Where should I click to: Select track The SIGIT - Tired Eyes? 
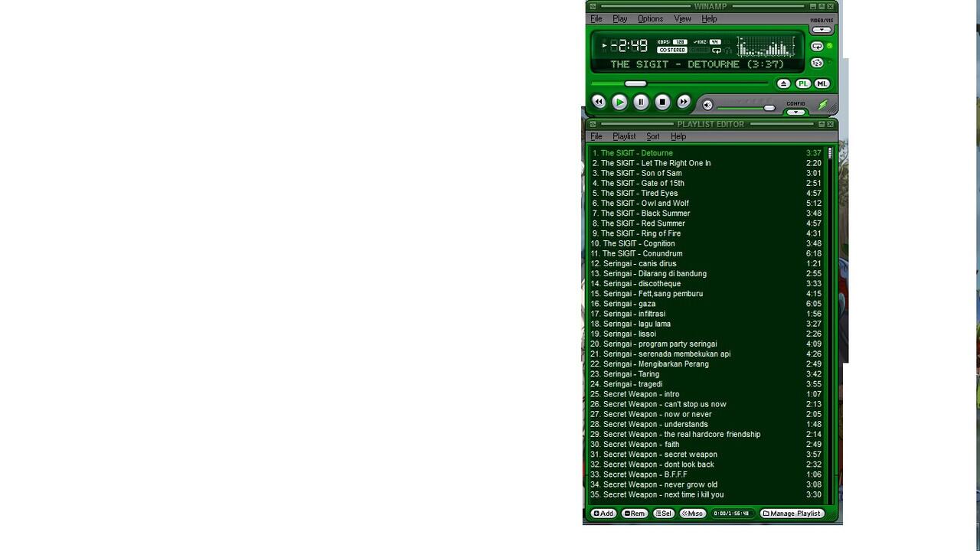707,193
